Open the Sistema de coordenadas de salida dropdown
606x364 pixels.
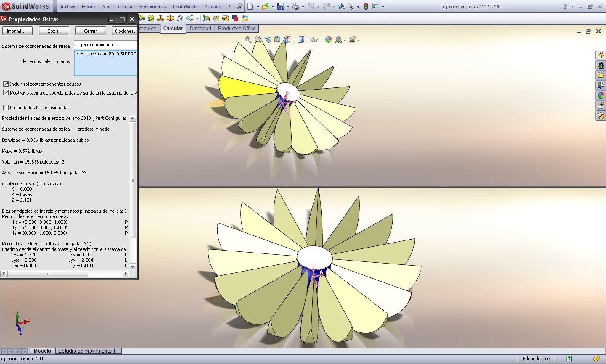click(106, 45)
